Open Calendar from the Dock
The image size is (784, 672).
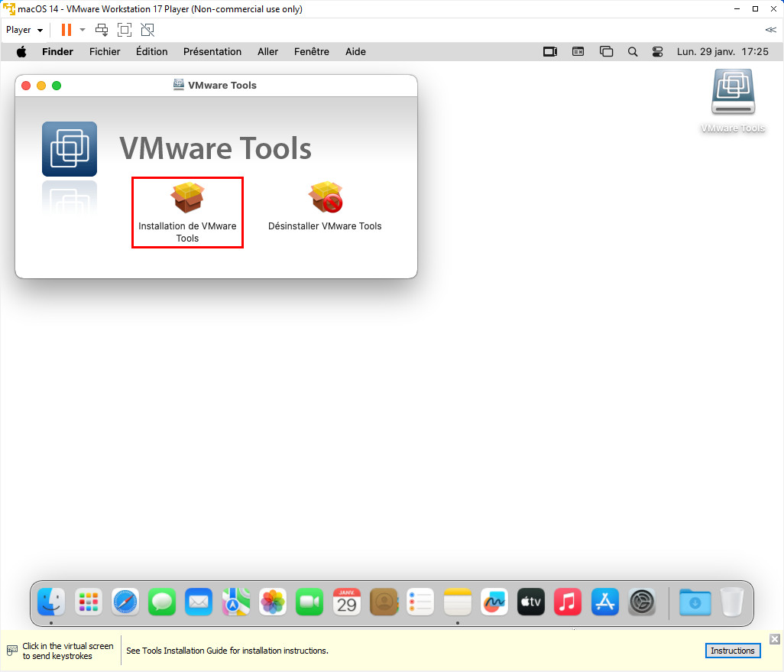pyautogui.click(x=346, y=602)
